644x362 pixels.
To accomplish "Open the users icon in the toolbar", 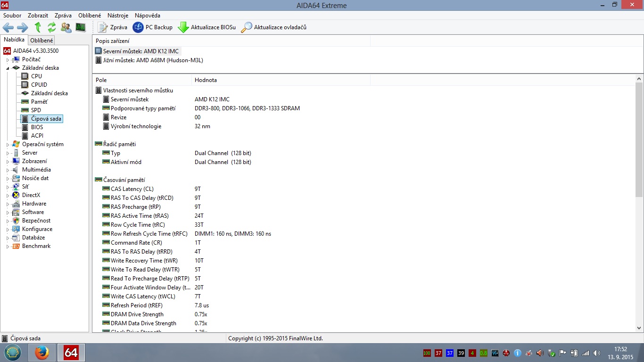I will click(x=66, y=27).
